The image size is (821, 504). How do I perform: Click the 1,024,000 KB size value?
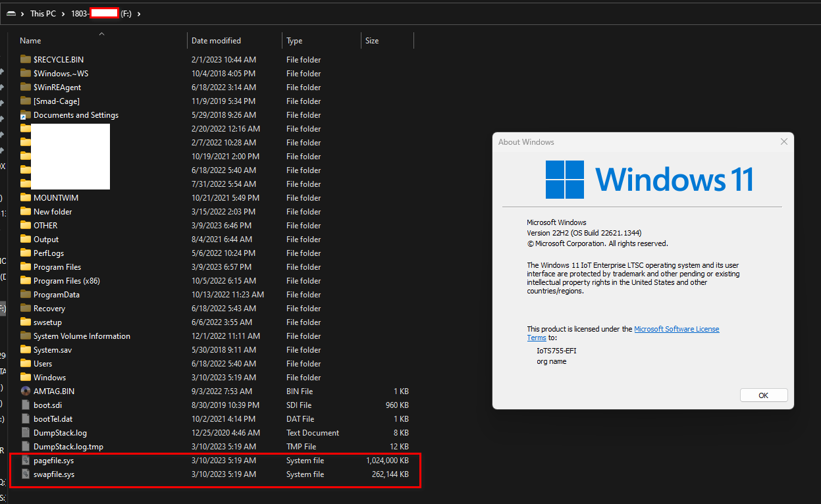coord(387,461)
